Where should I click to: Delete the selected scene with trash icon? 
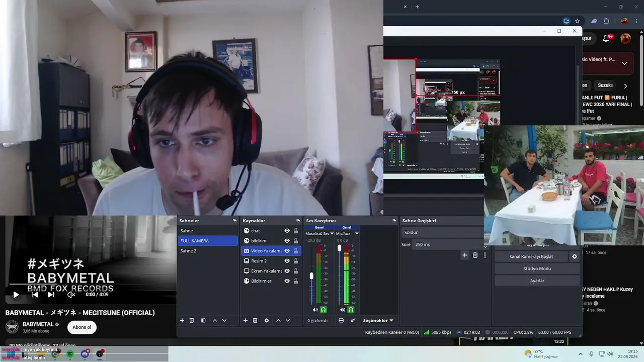point(192,320)
